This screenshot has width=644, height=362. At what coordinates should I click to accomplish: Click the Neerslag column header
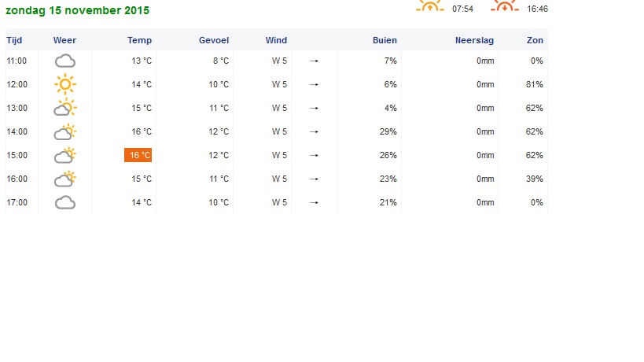click(474, 40)
